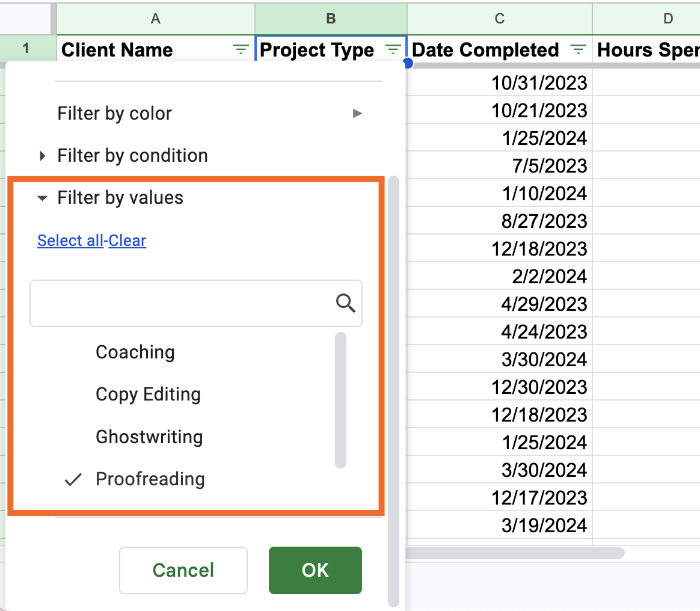
Task: Select the cell with date 4/29/2023
Action: click(x=500, y=304)
